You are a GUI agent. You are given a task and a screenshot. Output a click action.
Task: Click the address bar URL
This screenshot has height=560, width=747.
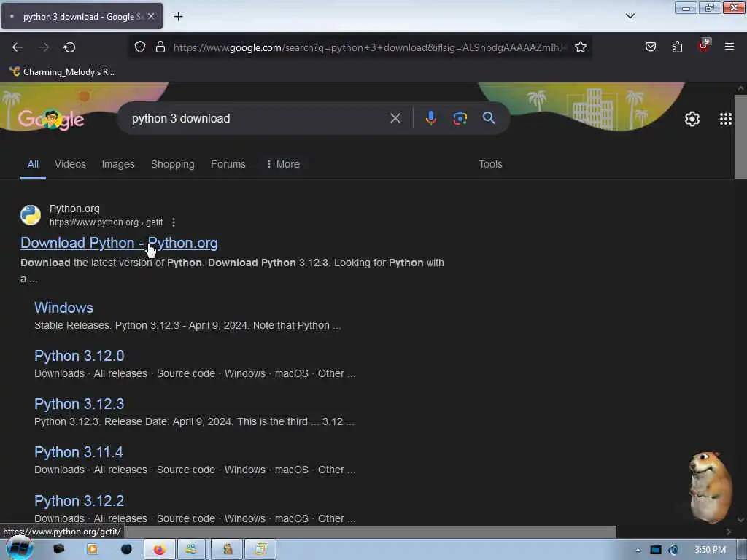370,47
